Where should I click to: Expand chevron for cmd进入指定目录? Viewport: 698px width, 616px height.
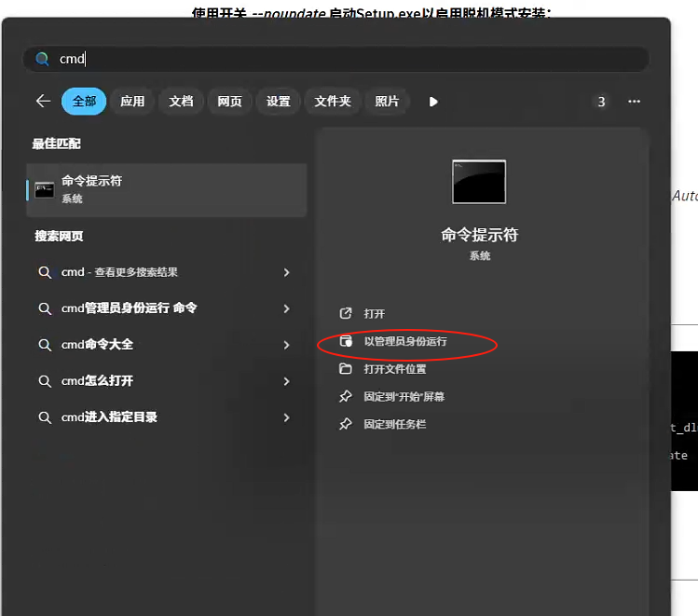[x=287, y=418]
